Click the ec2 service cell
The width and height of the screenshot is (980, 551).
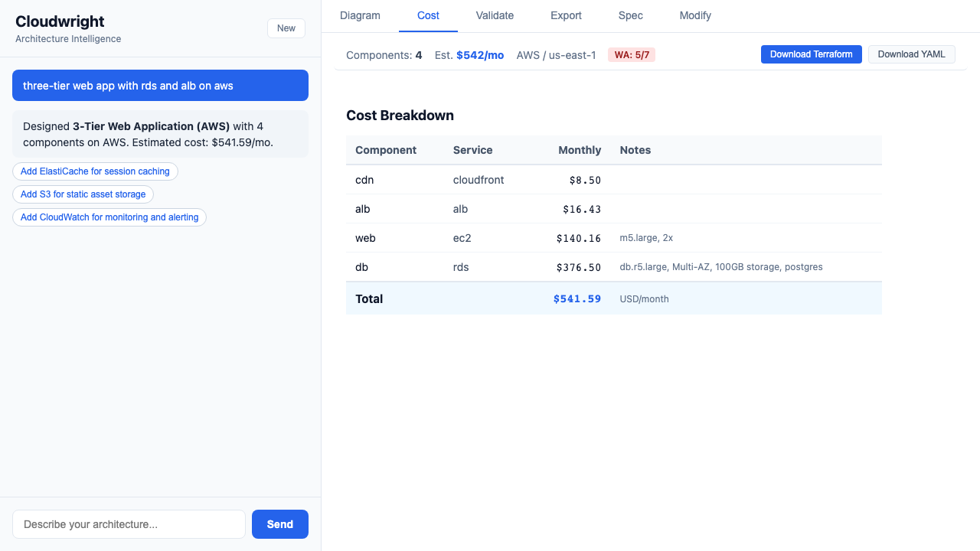tap(462, 238)
